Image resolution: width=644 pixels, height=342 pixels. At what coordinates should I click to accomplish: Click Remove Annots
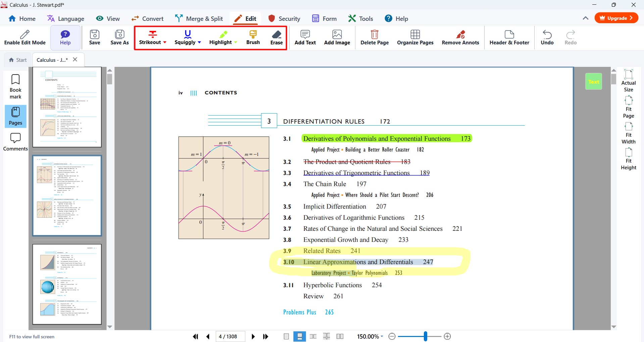tap(460, 37)
